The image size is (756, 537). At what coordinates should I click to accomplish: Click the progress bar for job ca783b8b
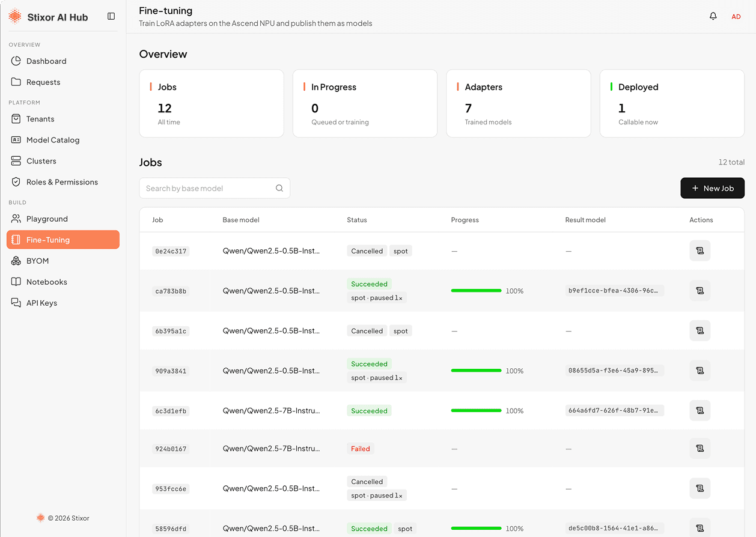coord(476,291)
